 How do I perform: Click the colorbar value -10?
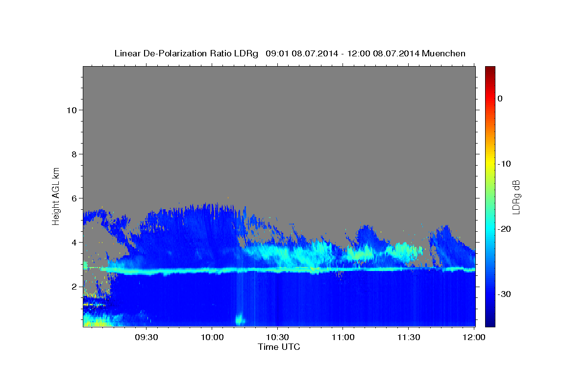pyautogui.click(x=505, y=164)
